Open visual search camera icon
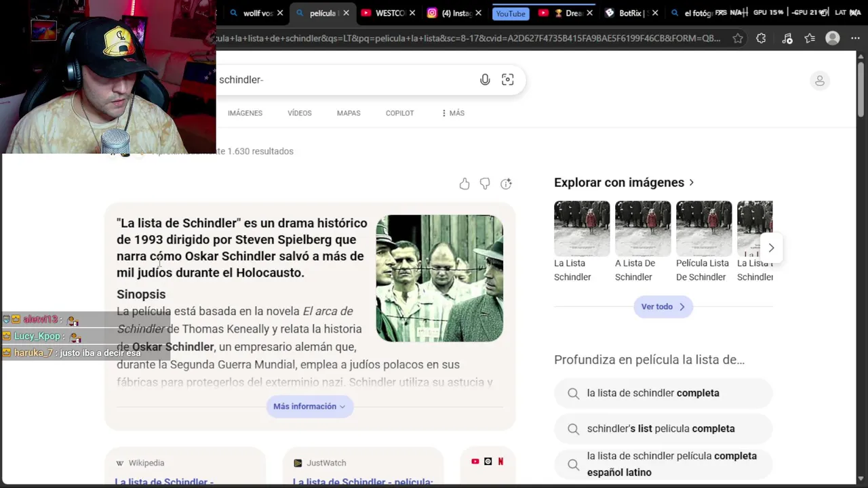The image size is (868, 488). (x=507, y=80)
